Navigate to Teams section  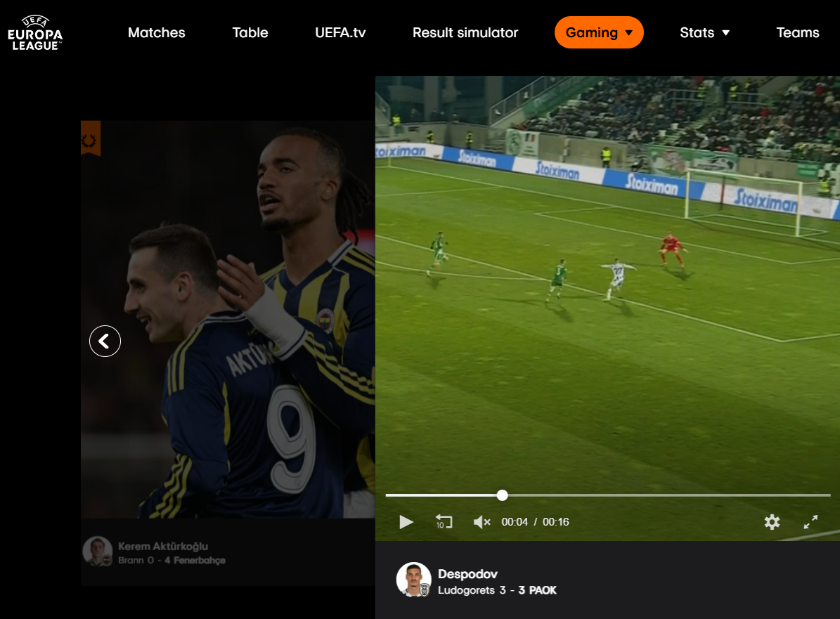point(797,33)
